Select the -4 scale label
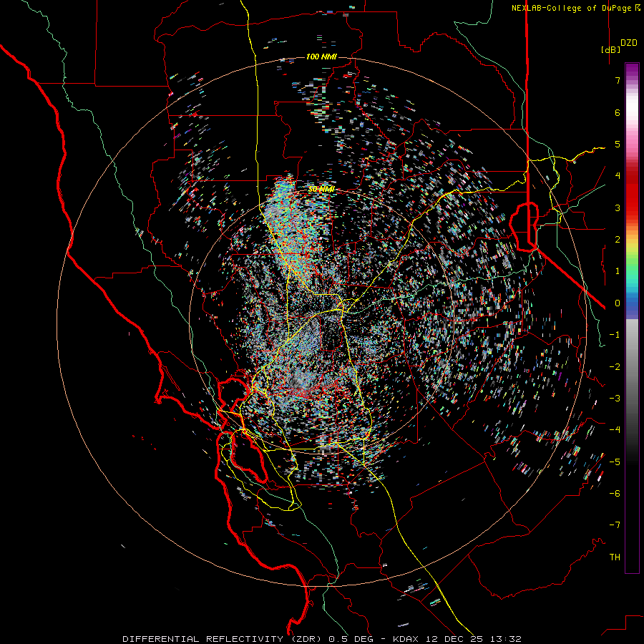The image size is (644, 644). (x=615, y=430)
